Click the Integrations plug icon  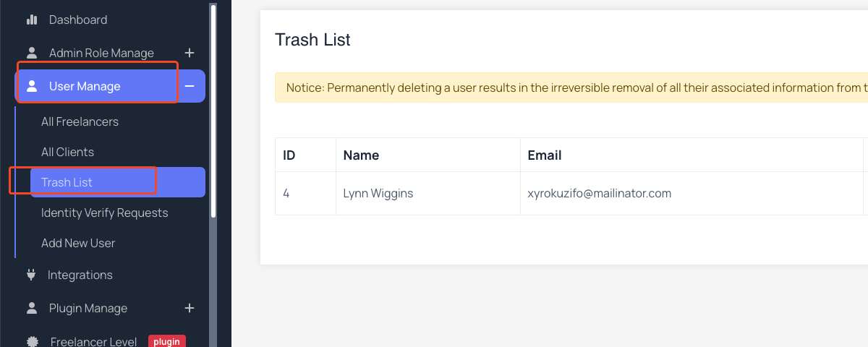pos(31,275)
